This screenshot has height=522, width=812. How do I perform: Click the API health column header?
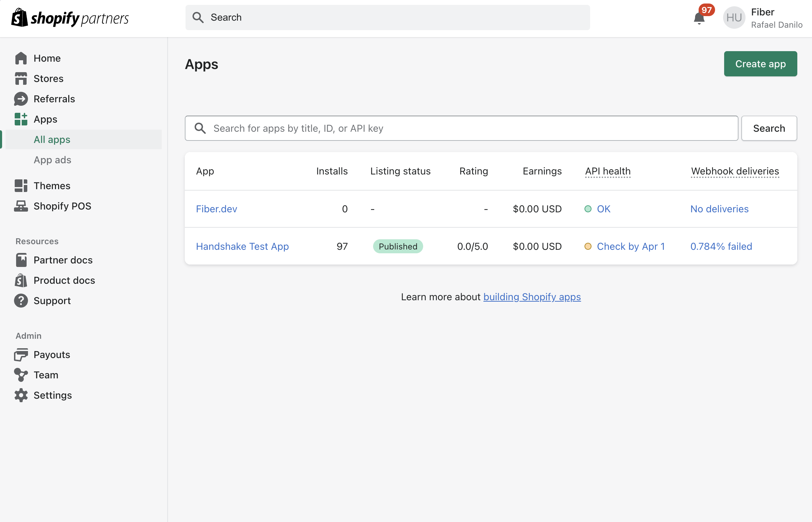pyautogui.click(x=608, y=171)
